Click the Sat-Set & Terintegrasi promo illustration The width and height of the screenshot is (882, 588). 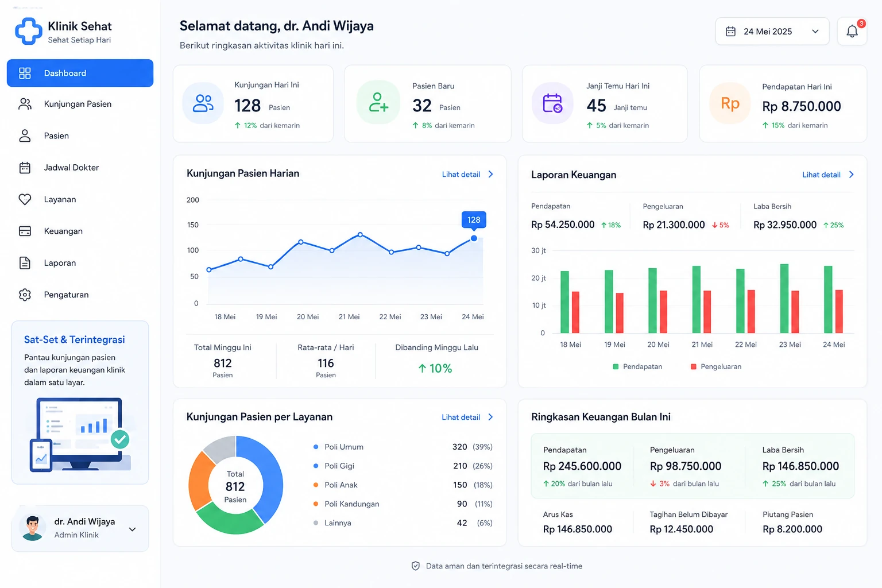tap(80, 434)
